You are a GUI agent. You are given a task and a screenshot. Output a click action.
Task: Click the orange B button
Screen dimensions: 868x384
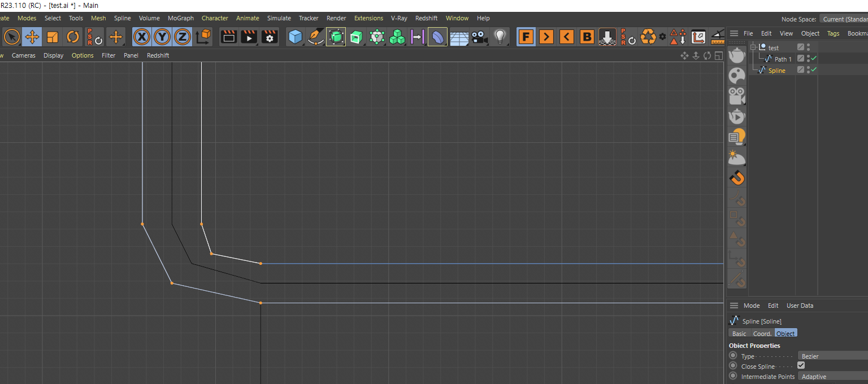pyautogui.click(x=587, y=37)
